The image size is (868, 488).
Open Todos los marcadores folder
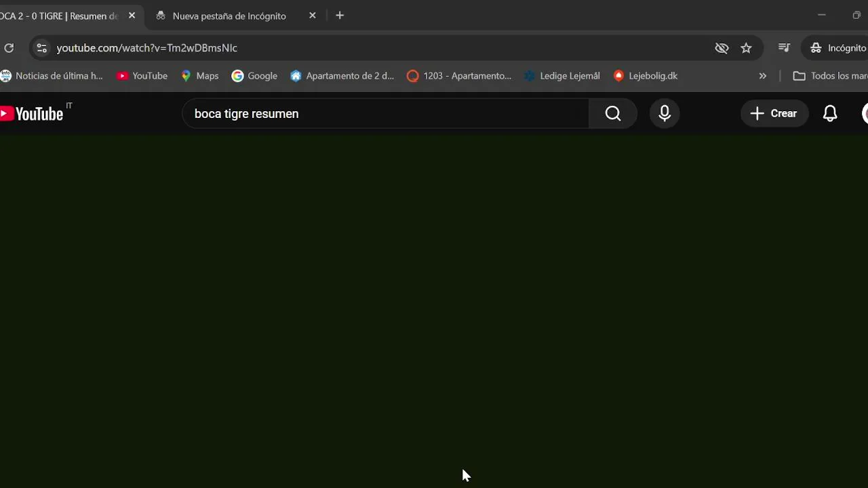coord(830,76)
